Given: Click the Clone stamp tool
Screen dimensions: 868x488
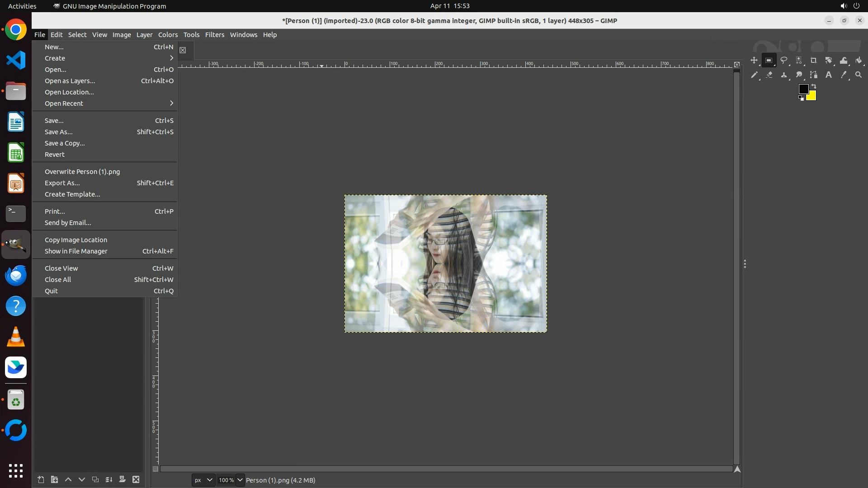Looking at the screenshot, I should (x=784, y=75).
